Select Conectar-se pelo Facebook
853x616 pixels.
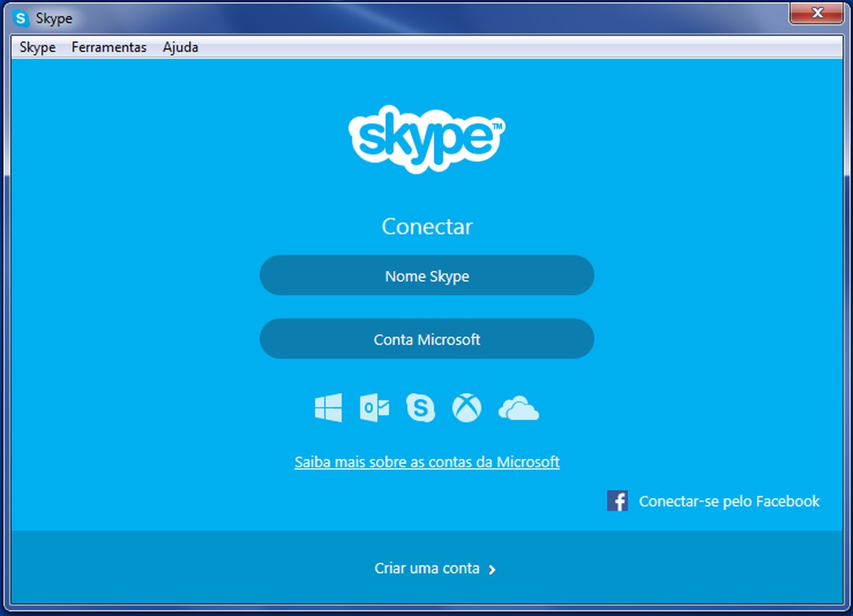tap(729, 502)
